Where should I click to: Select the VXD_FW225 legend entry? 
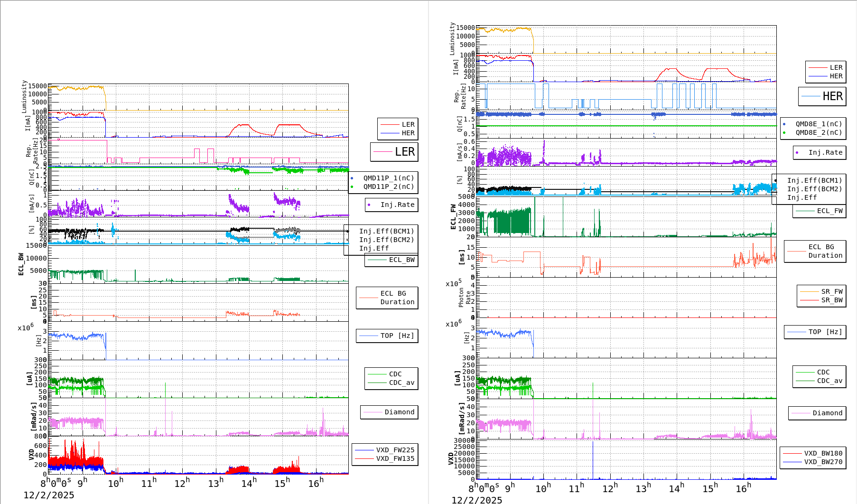tap(395, 450)
